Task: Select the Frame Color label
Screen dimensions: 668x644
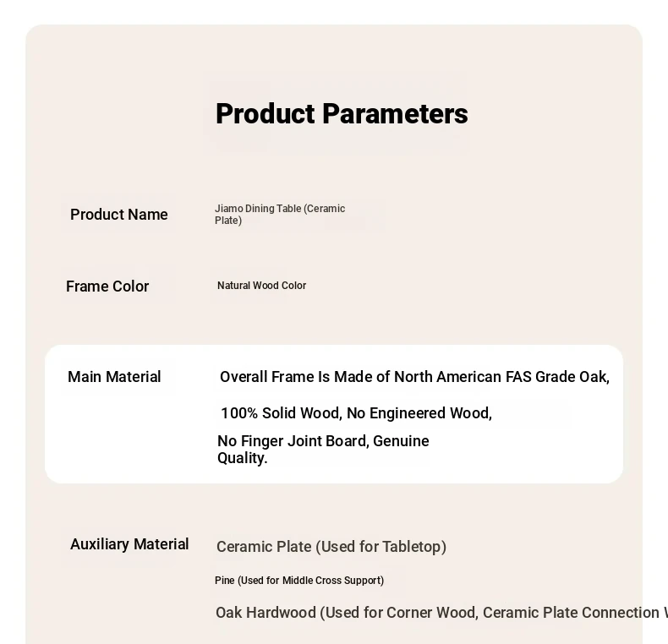Action: [x=107, y=287]
